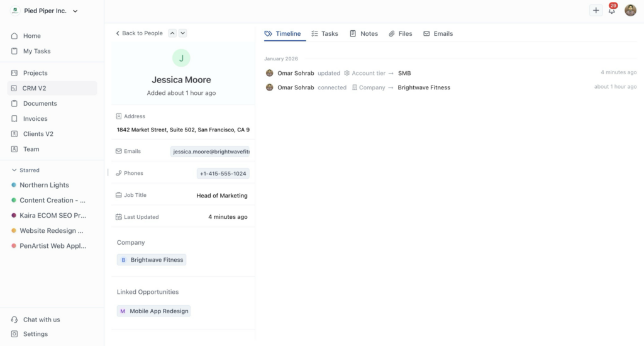Collapse the Starred section
This screenshot has width=644, height=346.
coord(14,170)
